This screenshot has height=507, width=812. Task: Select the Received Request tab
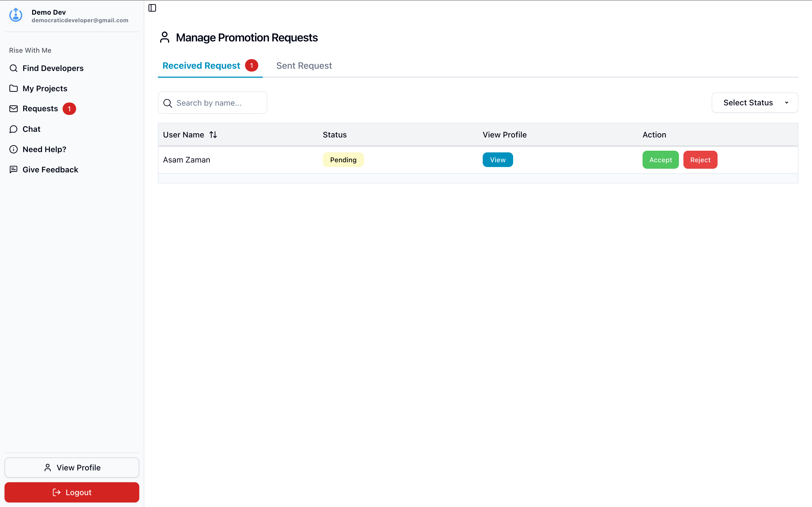pyautogui.click(x=201, y=66)
